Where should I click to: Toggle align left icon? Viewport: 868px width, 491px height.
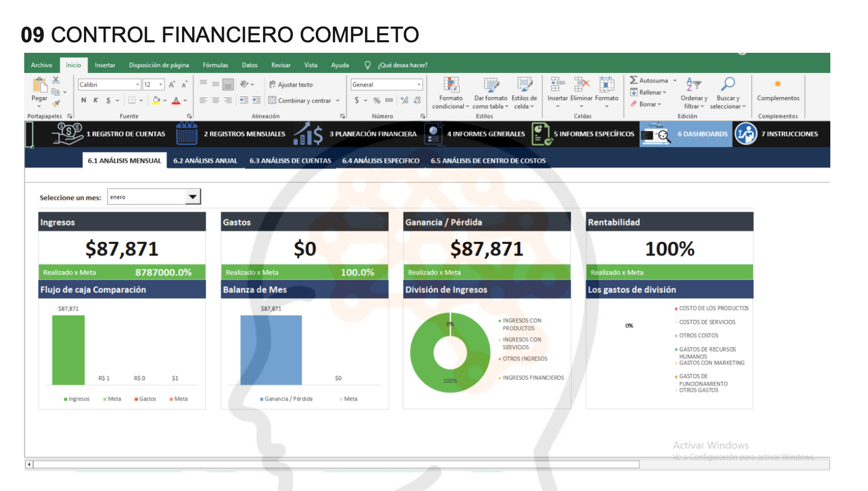[203, 100]
